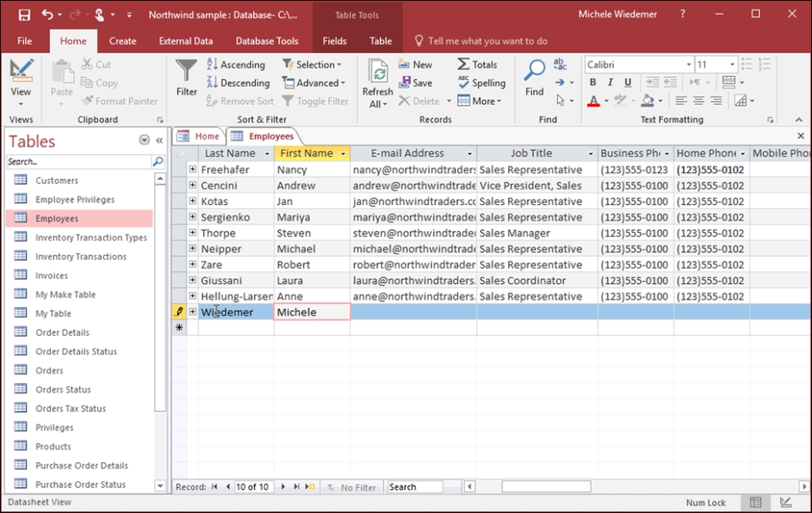Click the Replace icon
The image size is (812, 513).
[x=560, y=65]
